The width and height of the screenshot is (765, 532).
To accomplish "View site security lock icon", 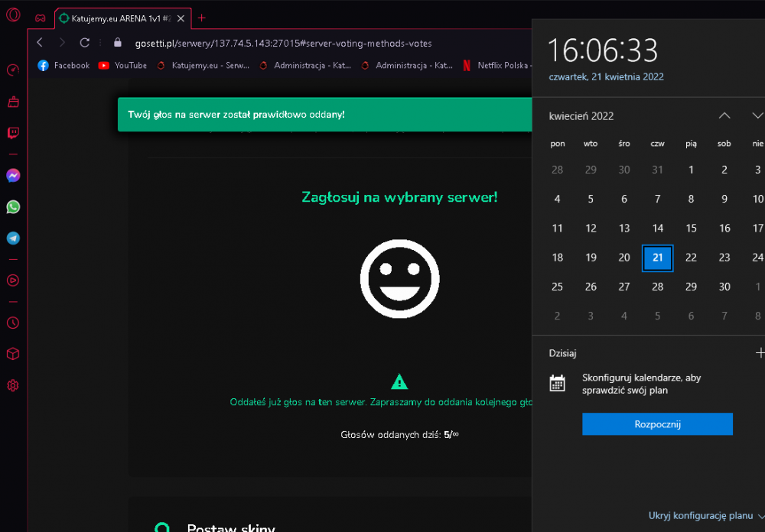I will pyautogui.click(x=118, y=43).
